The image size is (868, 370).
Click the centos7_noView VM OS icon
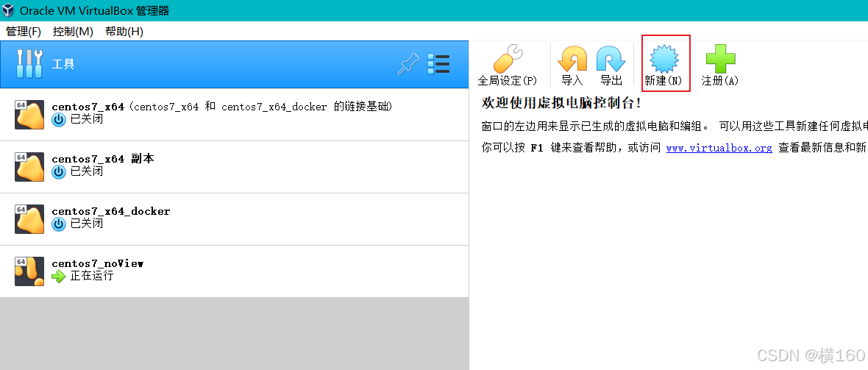29,271
